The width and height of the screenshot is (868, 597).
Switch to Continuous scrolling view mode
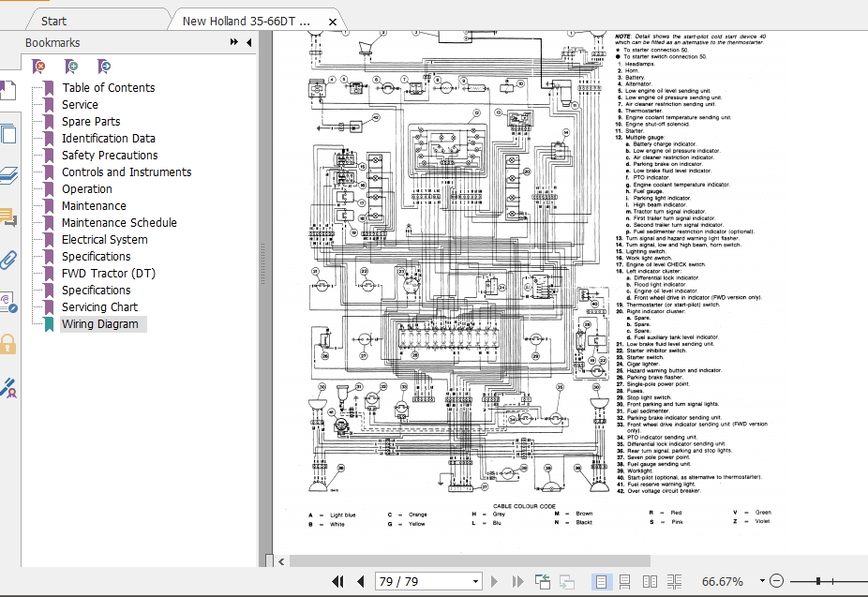(624, 581)
